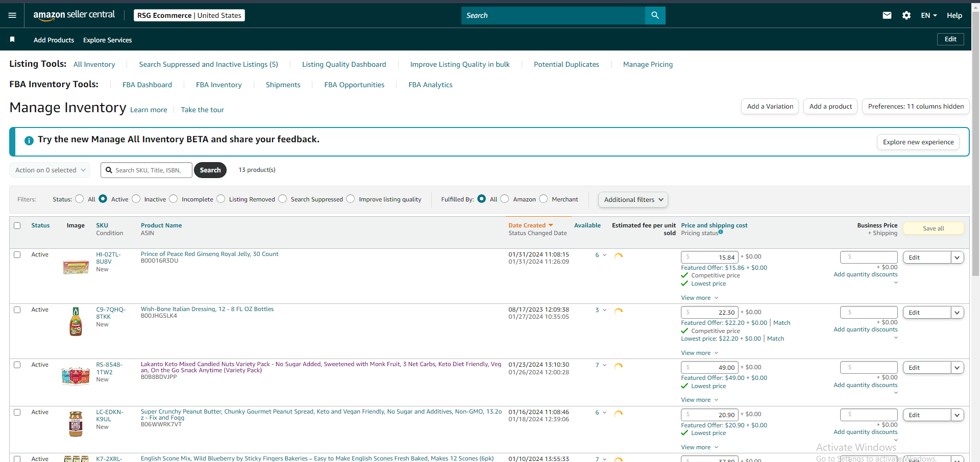Viewport: 980px width, 462px height.
Task: Open Prince of Peace Red Ginseng listing link
Action: coord(210,254)
